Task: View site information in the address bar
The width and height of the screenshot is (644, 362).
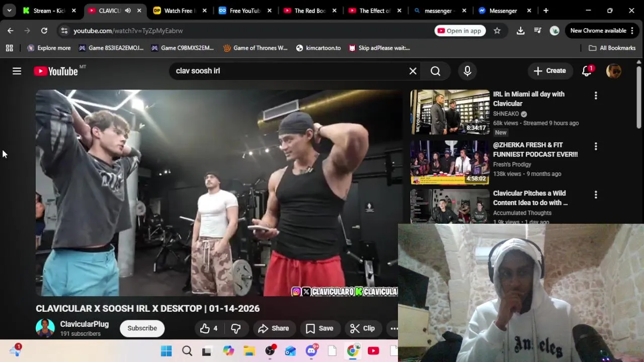Action: click(x=64, y=31)
